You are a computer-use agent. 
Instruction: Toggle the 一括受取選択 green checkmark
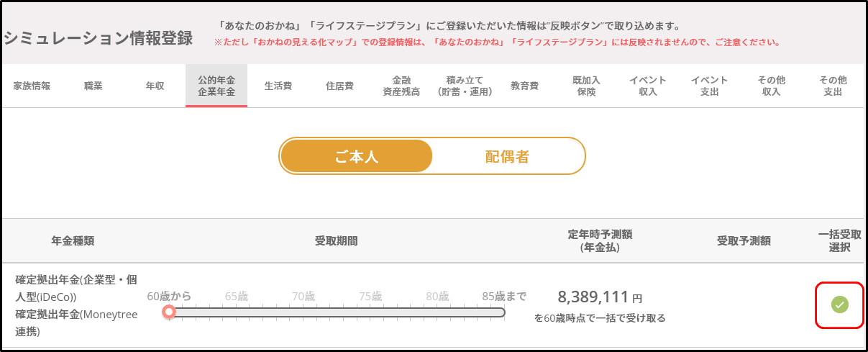click(x=839, y=304)
